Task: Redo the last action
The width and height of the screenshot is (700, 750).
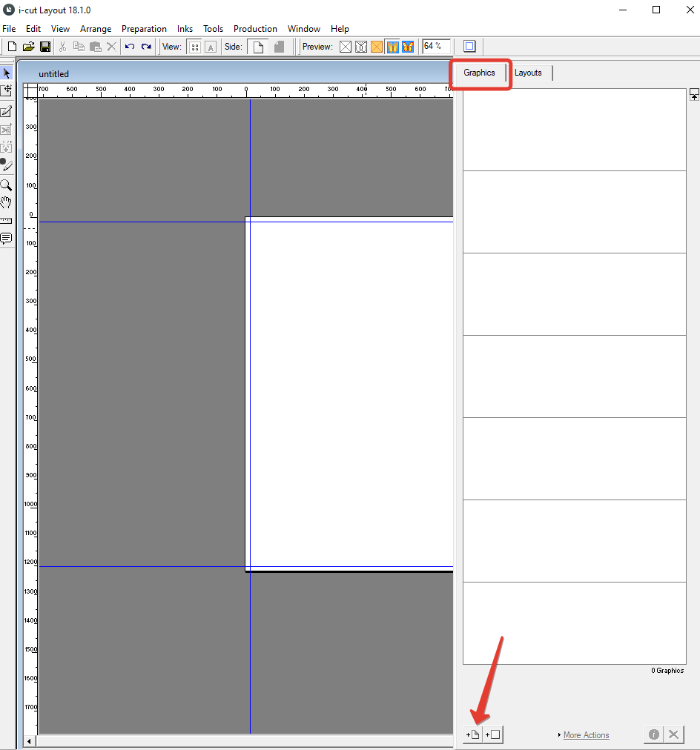Action: 146,47
